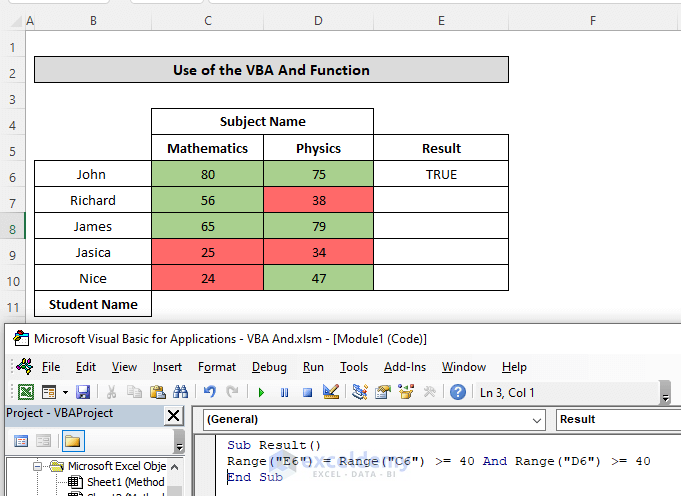Open the View menu
The width and height of the screenshot is (681, 496).
pyautogui.click(x=124, y=367)
